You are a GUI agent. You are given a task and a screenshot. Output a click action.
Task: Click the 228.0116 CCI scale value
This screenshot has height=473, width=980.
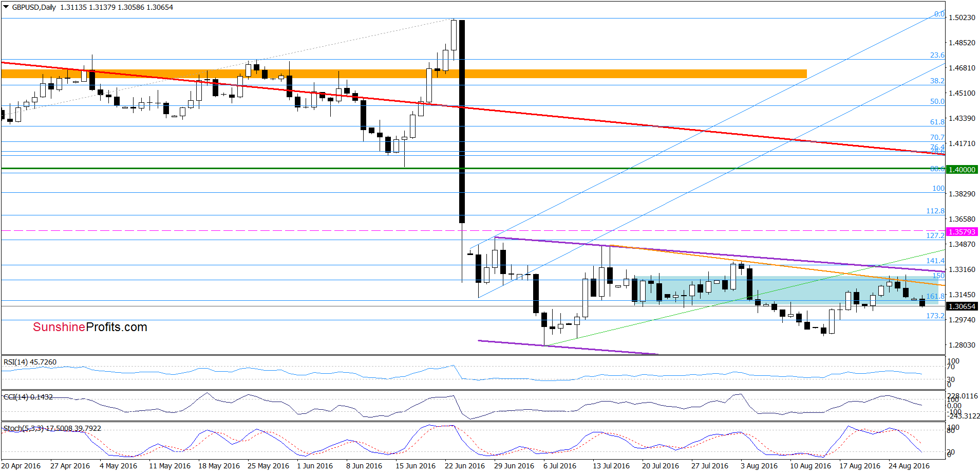coord(963,396)
